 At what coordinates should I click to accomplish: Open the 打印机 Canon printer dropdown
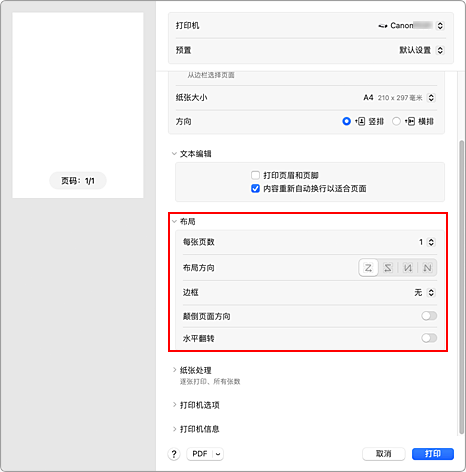(x=440, y=26)
